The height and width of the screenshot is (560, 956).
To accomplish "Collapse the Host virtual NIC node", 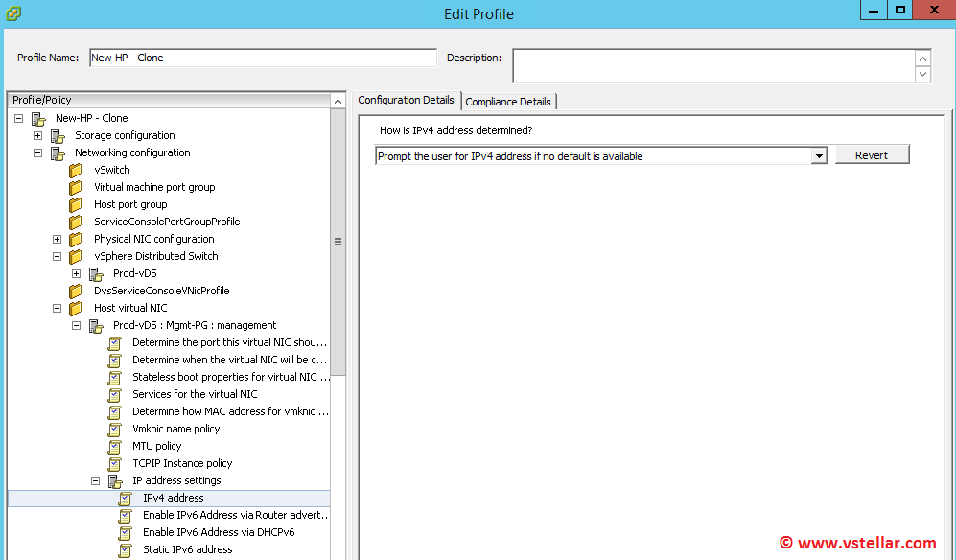I will tap(57, 308).
